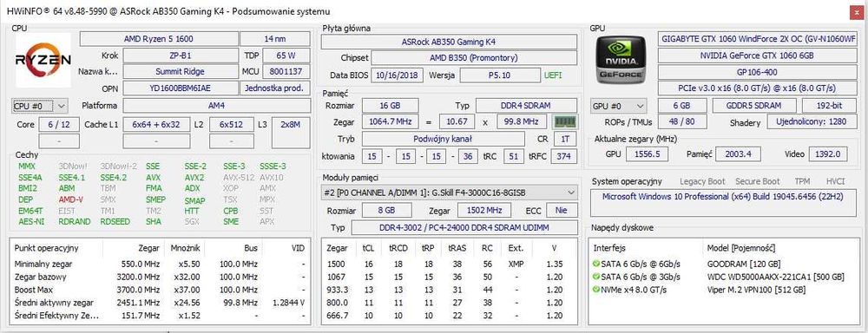This screenshot has width=868, height=333.
Task: Click the 8001137 MCU value
Action: [x=286, y=71]
